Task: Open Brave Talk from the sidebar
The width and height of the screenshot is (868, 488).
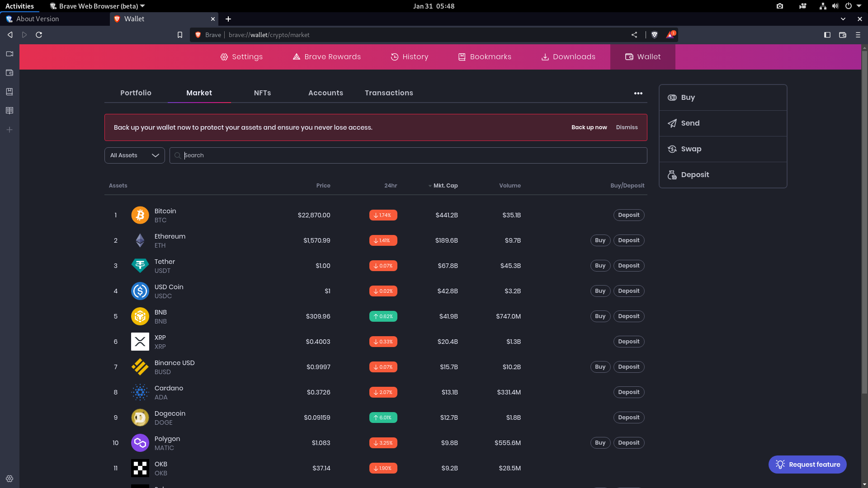Action: (9, 54)
